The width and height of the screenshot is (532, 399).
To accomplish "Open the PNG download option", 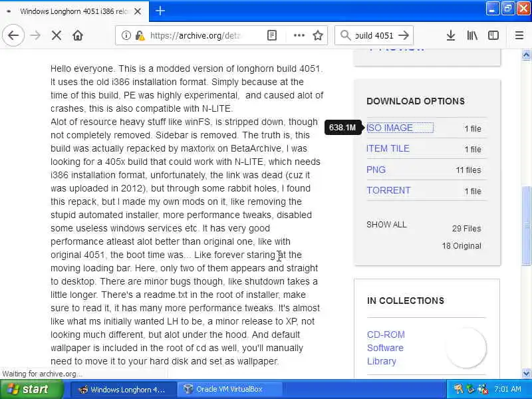I will coord(376,170).
